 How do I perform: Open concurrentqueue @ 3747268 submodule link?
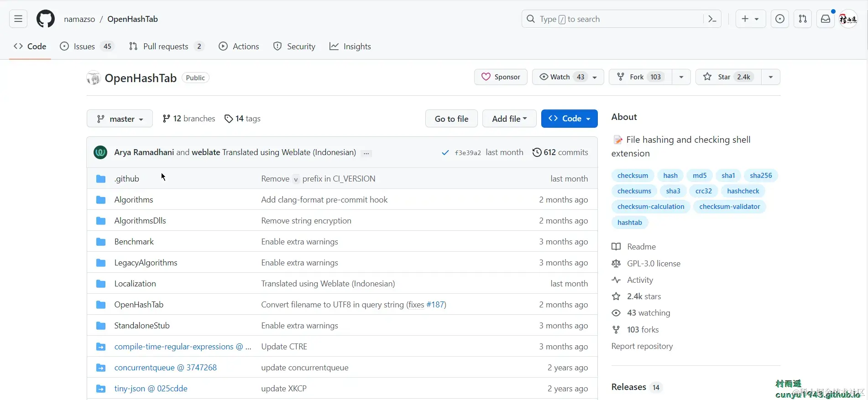point(166,368)
